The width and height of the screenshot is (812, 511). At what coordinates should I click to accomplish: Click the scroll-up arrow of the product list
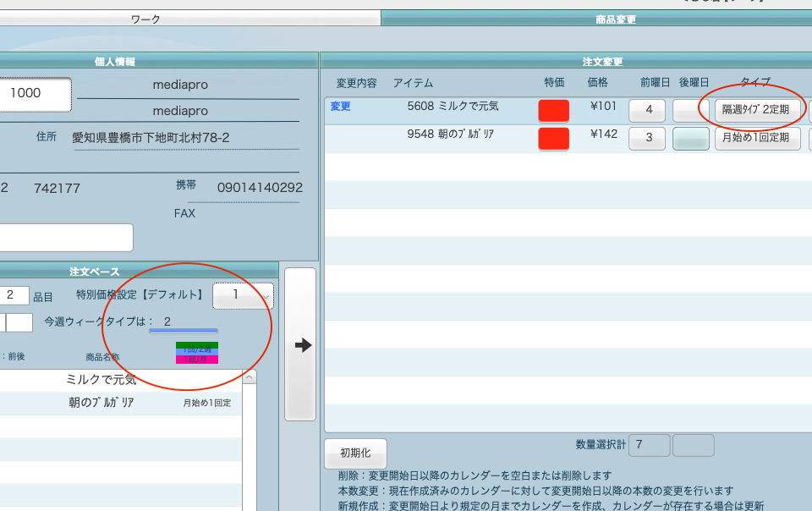tap(250, 378)
